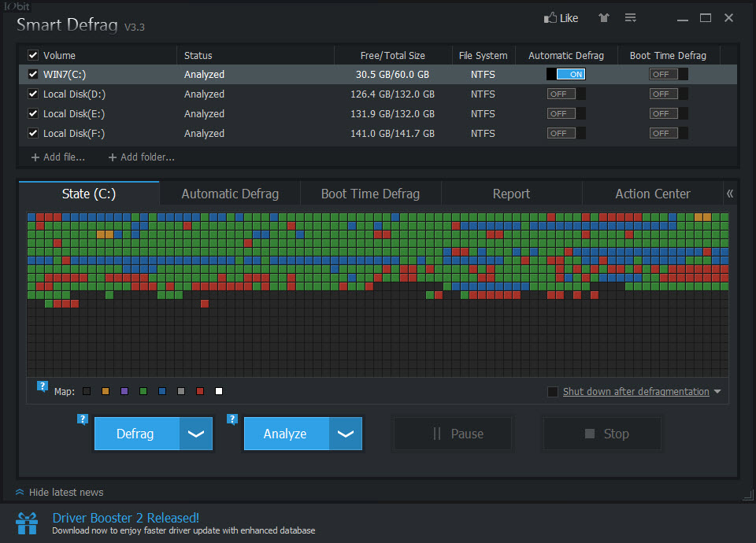Switch to the Automatic Defrag tab

pyautogui.click(x=230, y=194)
